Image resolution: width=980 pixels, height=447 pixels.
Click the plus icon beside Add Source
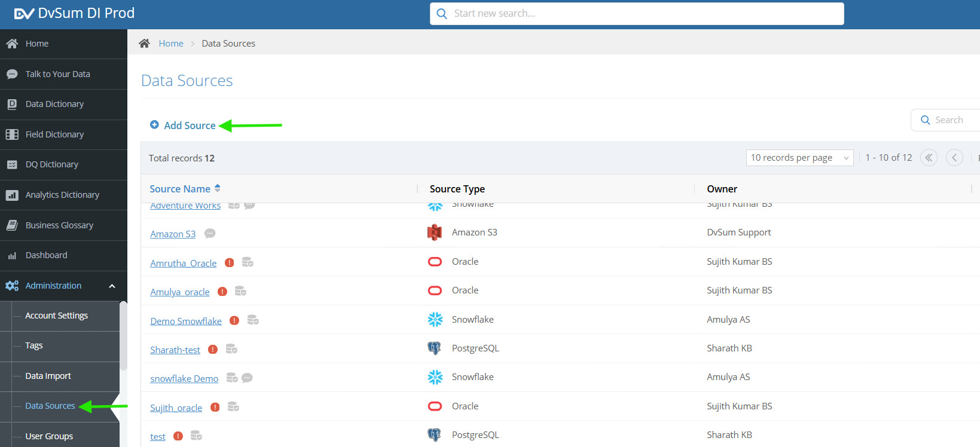[x=154, y=125]
